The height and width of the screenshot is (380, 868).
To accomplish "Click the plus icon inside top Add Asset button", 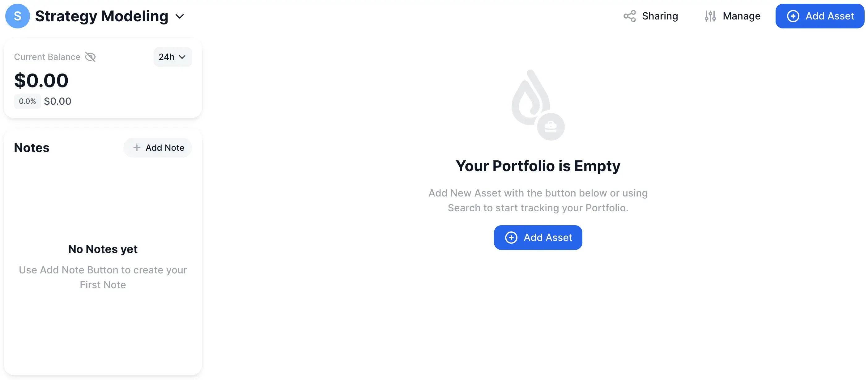I will (x=793, y=16).
